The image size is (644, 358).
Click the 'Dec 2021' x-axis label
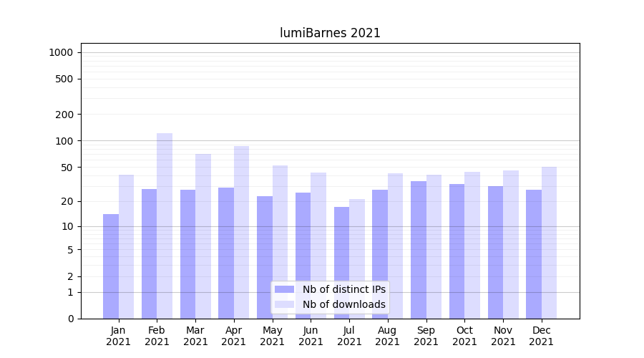point(542,336)
